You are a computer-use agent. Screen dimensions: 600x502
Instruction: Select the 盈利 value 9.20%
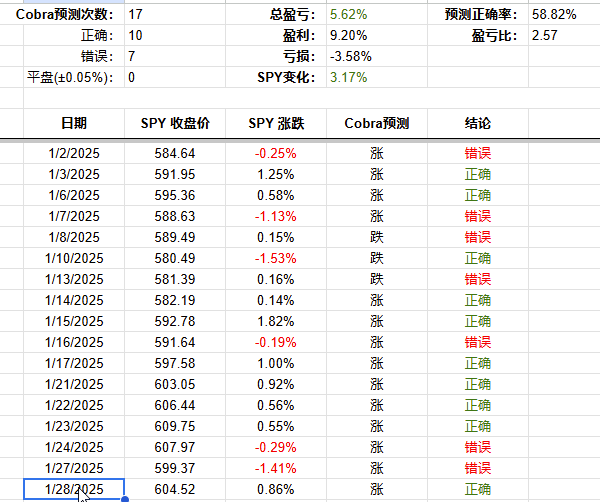tap(377, 36)
